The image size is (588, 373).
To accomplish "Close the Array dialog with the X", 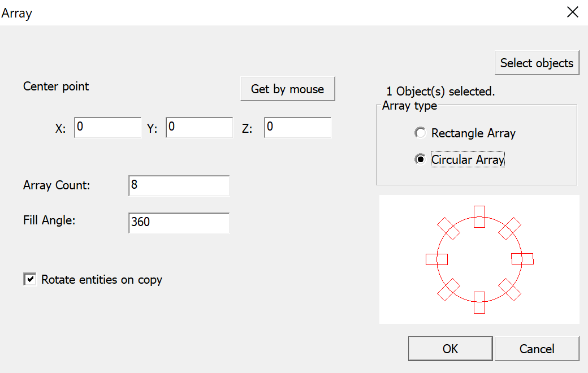I will (572, 12).
